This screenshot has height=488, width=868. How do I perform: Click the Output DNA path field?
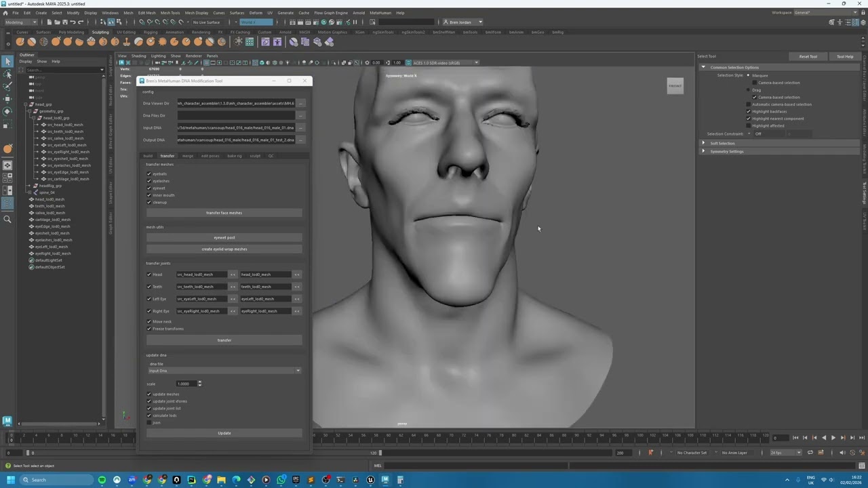[236, 140]
